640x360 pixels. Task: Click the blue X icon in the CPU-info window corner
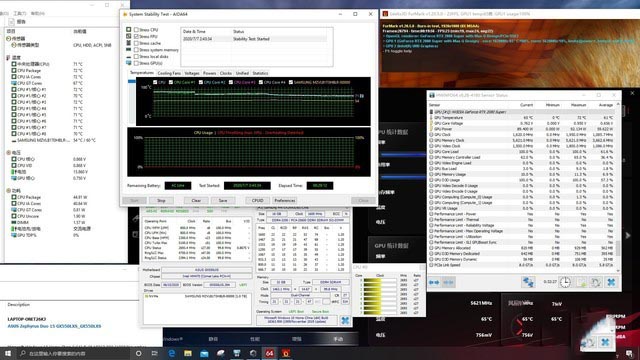[x=345, y=320]
